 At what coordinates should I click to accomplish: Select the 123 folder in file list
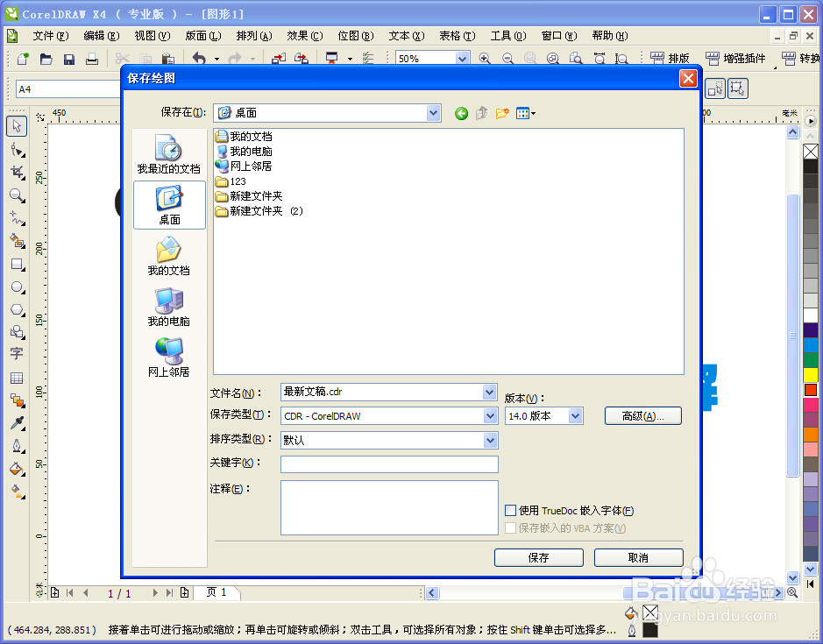(x=231, y=181)
